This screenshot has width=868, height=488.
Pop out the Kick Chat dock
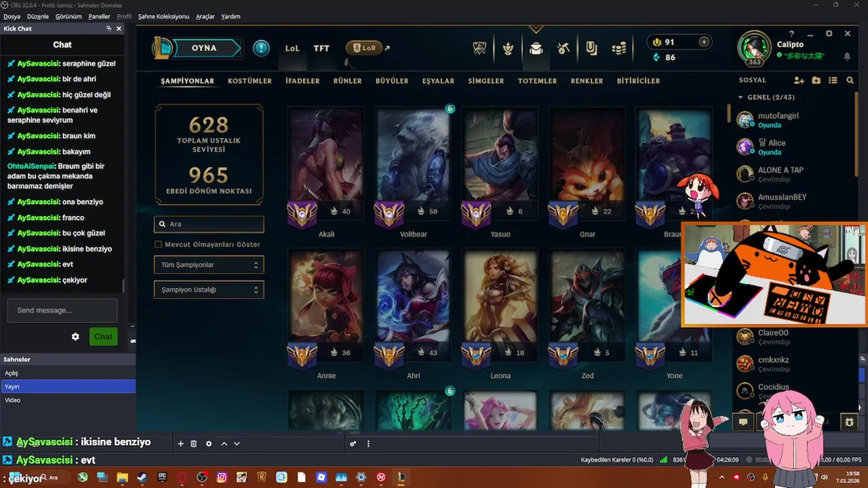point(108,28)
